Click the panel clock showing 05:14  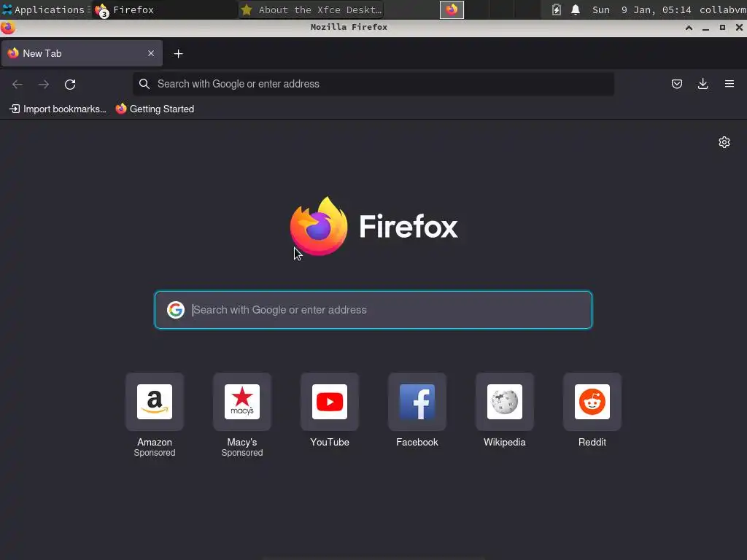[x=642, y=9]
